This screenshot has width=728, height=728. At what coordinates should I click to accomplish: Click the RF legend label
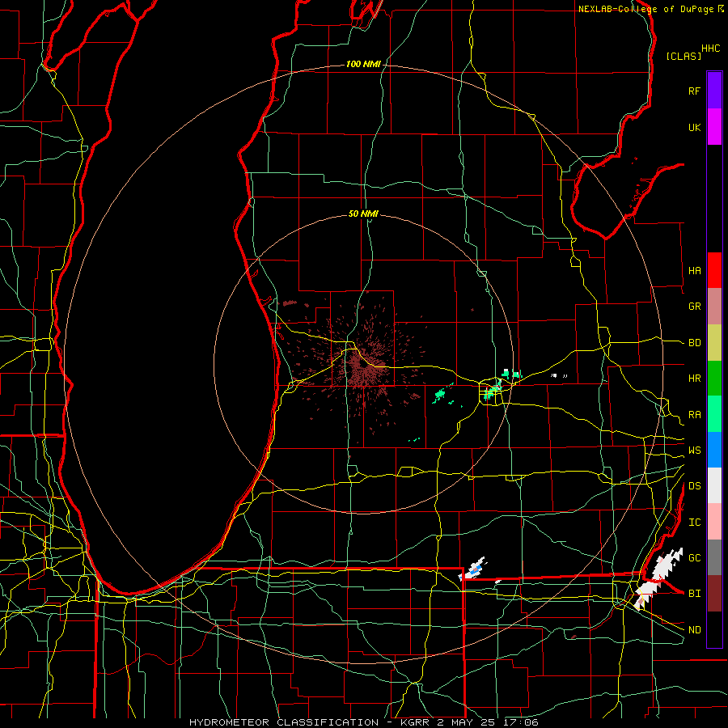tap(694, 91)
